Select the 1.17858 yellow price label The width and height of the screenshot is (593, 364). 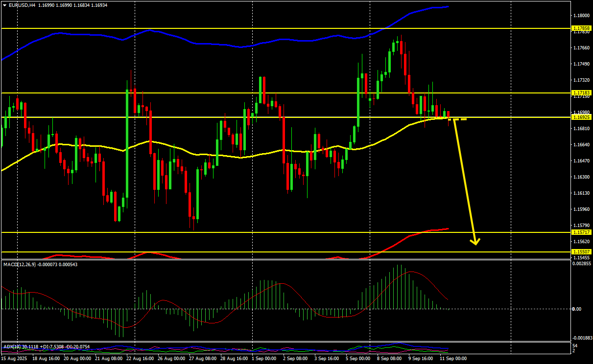coord(582,29)
